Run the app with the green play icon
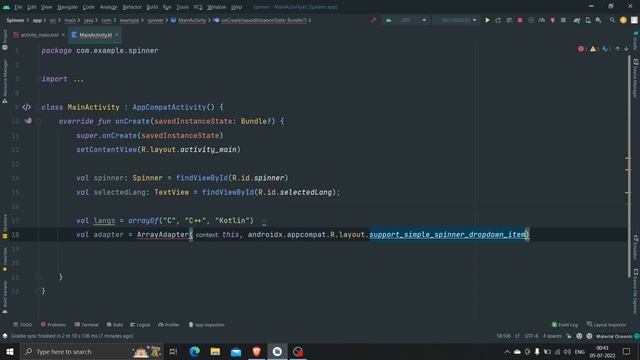Viewport: 640px width, 360px height. (487, 20)
